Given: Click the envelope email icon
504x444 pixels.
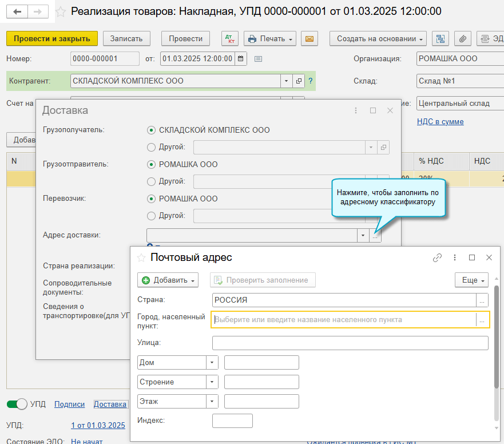Looking at the screenshot, I should click(309, 39).
